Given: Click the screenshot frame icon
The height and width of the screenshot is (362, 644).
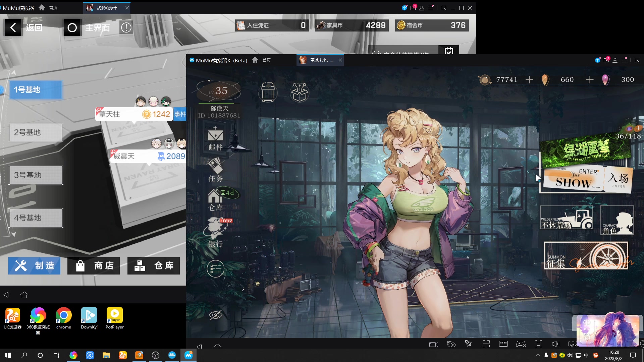Looking at the screenshot, I should 486,344.
